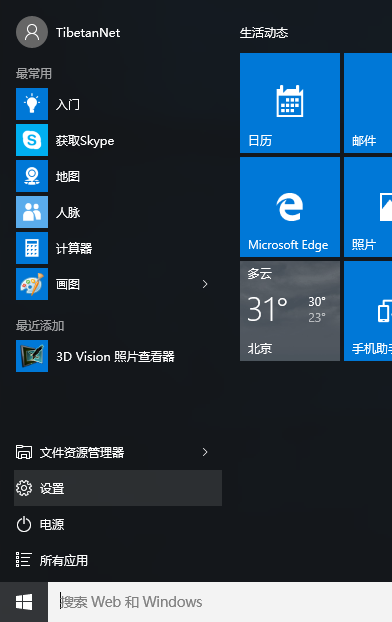
Task: Select the 入门 label
Action: (68, 104)
